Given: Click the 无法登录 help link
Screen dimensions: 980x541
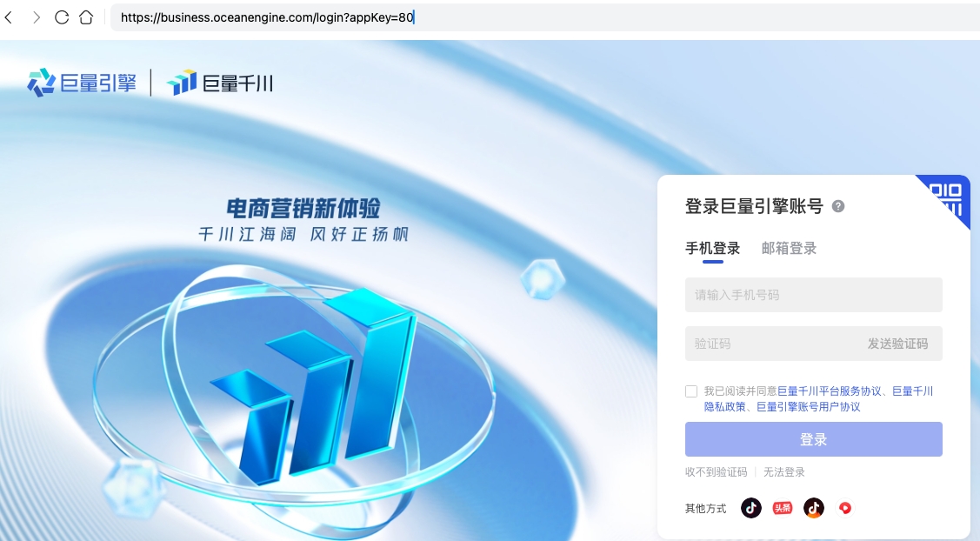Looking at the screenshot, I should click(x=784, y=472).
